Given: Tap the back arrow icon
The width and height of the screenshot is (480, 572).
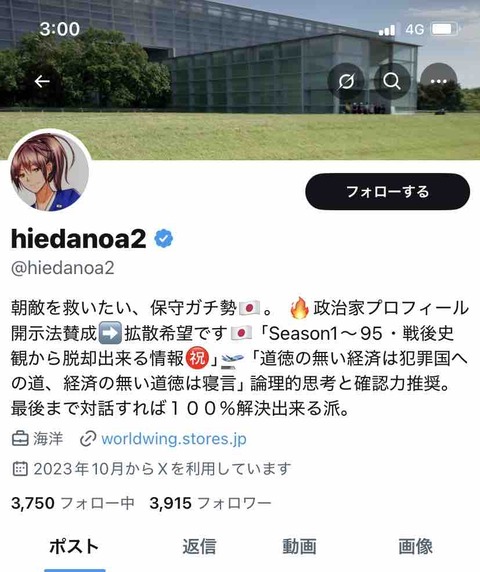Looking at the screenshot, I should (42, 81).
